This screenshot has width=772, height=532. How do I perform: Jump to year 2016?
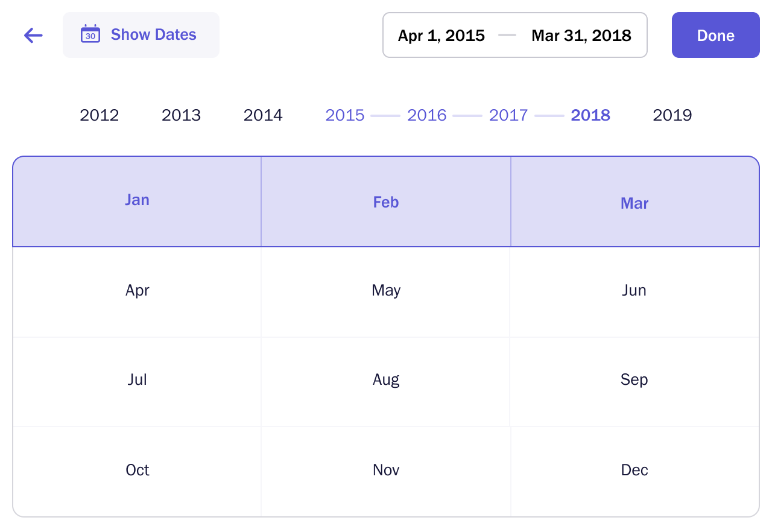coord(426,115)
